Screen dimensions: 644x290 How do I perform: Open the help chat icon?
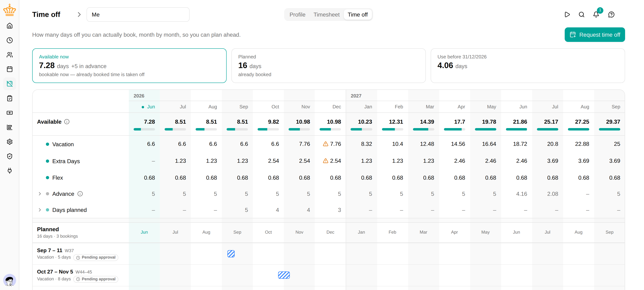(x=611, y=14)
